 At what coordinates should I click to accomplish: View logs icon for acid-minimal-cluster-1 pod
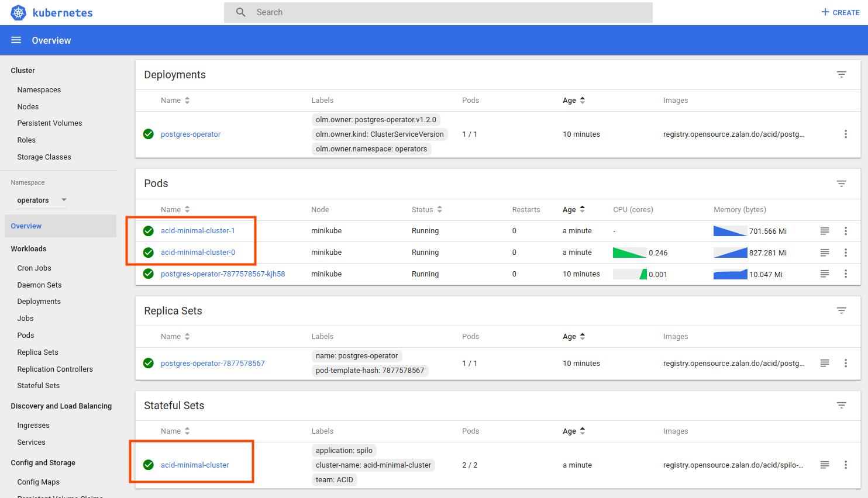[825, 231]
